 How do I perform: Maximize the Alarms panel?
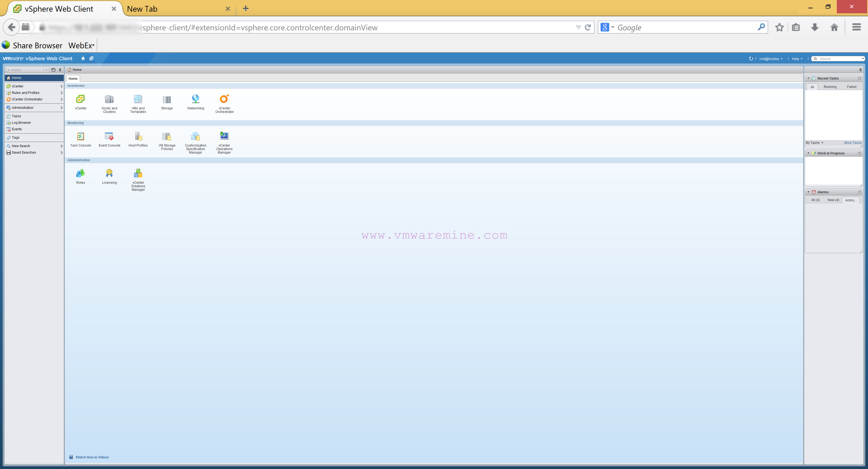click(x=859, y=192)
